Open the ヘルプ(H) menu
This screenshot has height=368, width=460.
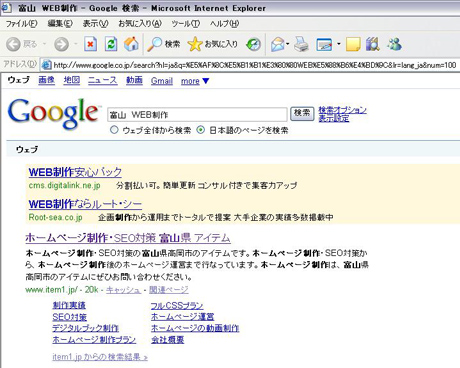tap(224, 24)
